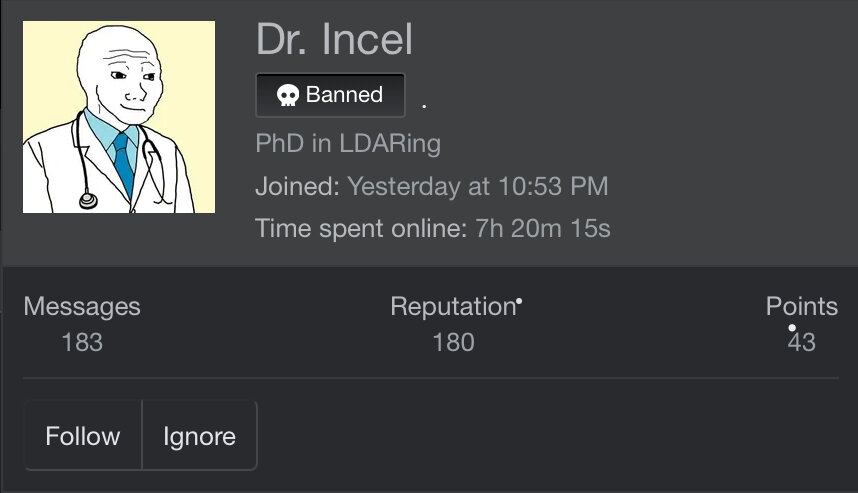Open the Reputation stat label

pyautogui.click(x=452, y=306)
